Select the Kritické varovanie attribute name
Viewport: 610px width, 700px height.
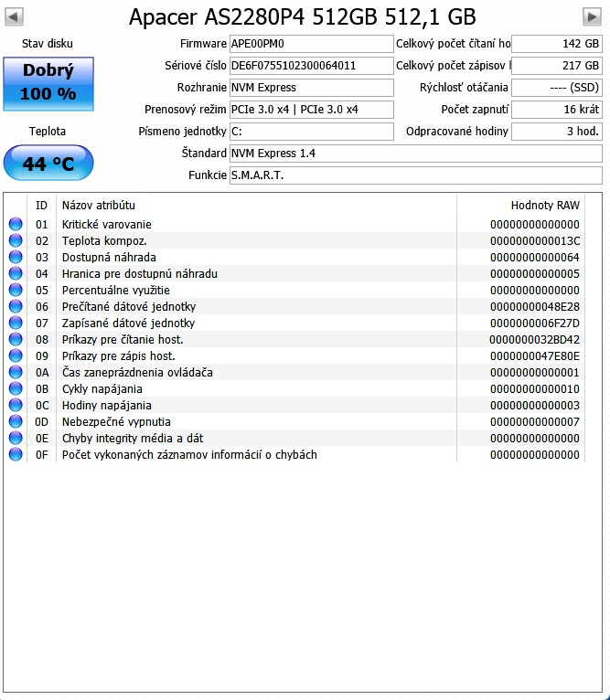point(107,224)
